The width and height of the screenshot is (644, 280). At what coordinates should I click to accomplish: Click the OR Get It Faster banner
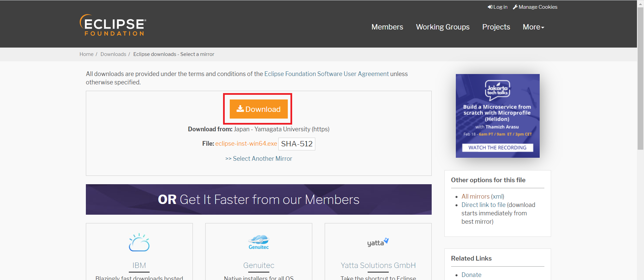[x=259, y=199]
